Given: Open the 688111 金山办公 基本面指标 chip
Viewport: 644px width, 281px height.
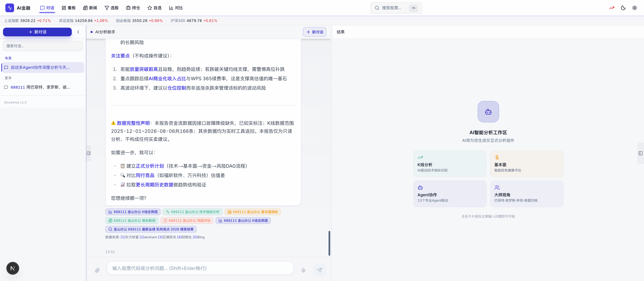Looking at the screenshot, I should coord(253,212).
